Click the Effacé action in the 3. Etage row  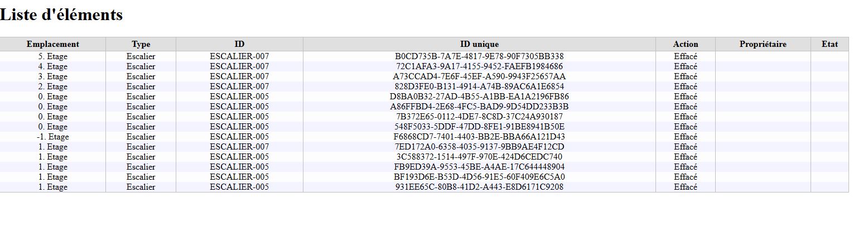pos(686,76)
